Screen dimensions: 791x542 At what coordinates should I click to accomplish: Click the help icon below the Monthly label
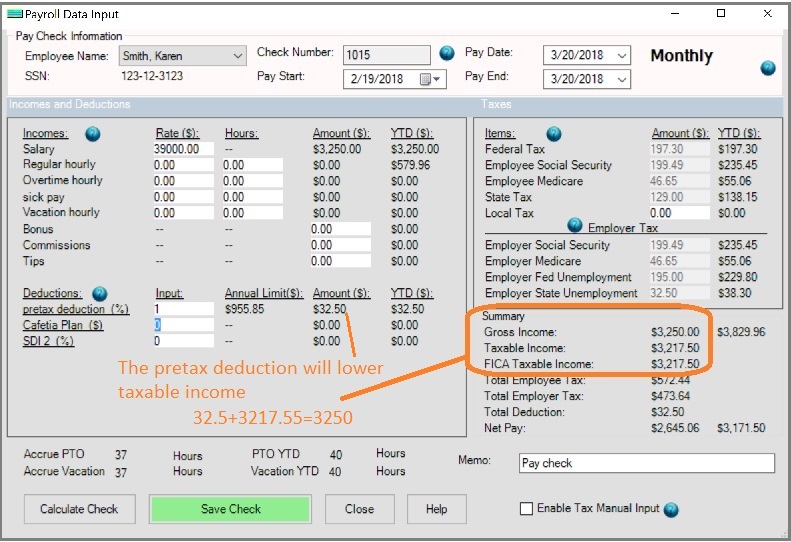768,68
